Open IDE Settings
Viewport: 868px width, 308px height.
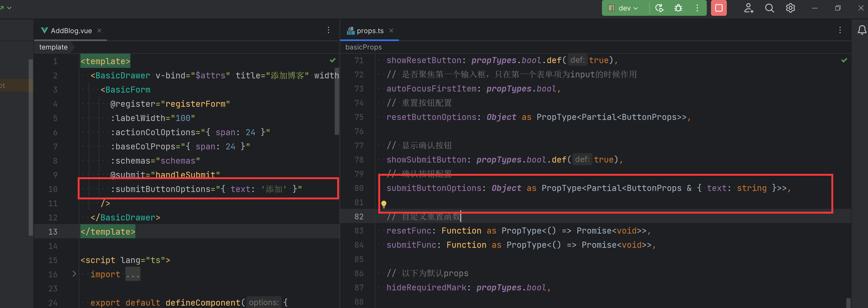790,8
